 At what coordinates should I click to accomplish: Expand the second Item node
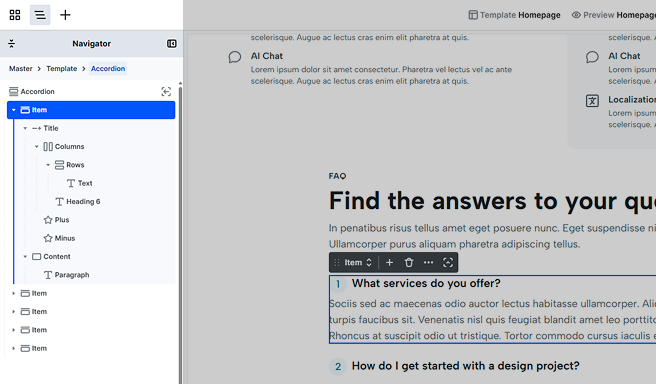coord(14,294)
